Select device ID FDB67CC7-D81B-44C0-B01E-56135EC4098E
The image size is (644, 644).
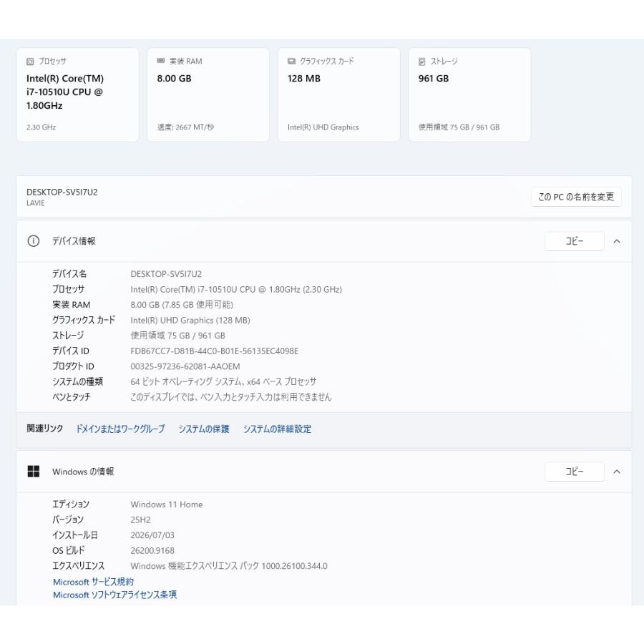click(x=215, y=351)
